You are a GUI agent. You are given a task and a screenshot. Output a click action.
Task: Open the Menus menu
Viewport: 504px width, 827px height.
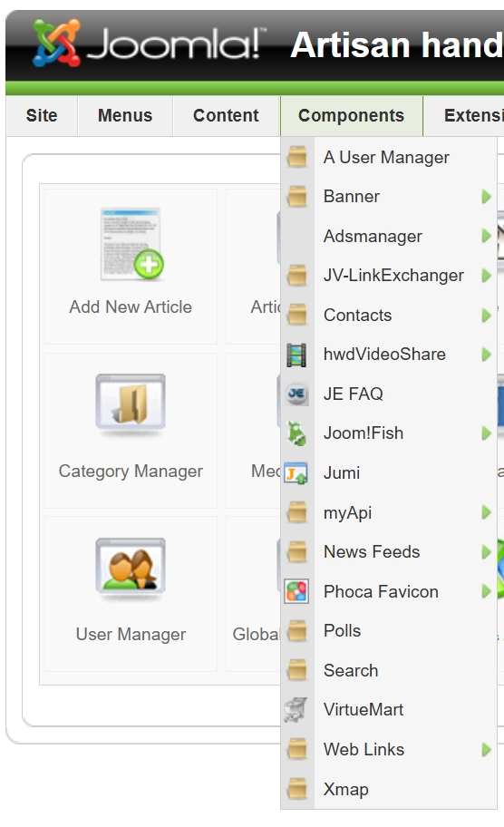(125, 115)
